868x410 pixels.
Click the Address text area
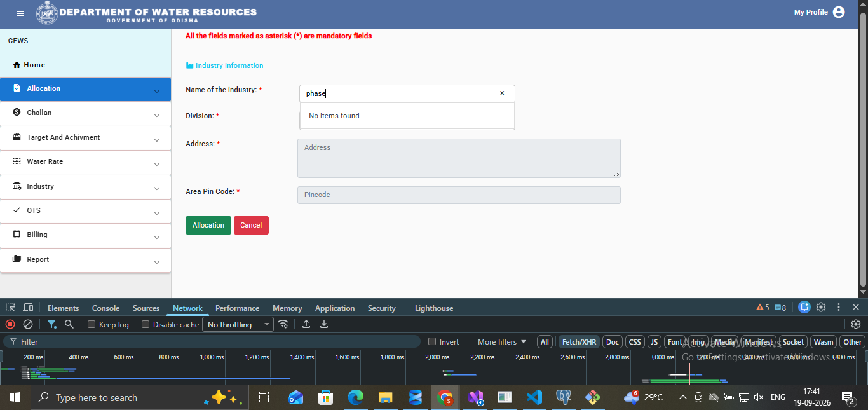click(459, 158)
